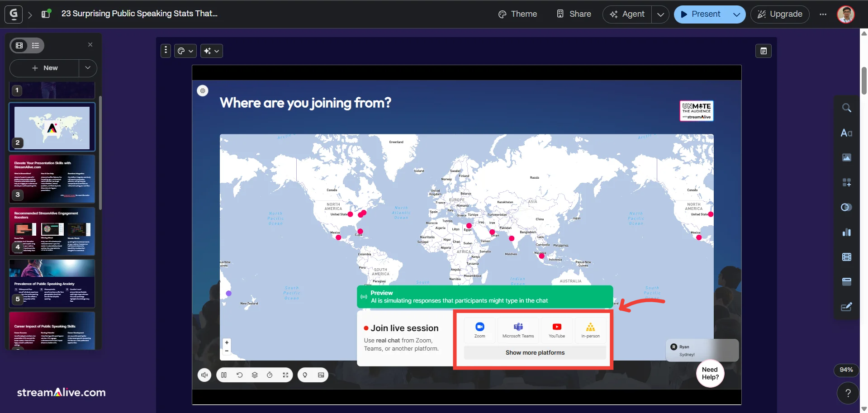Screen dimensions: 868x413
Task: Click the image icon below the map
Action: tap(321, 375)
